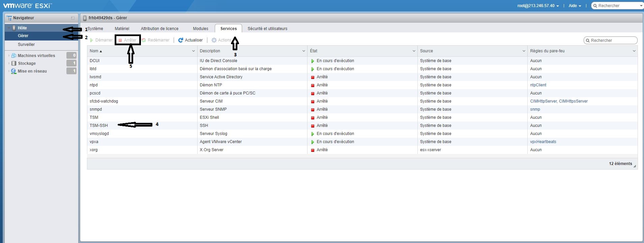
Task: Select the TSM-SSH service row
Action: point(362,126)
